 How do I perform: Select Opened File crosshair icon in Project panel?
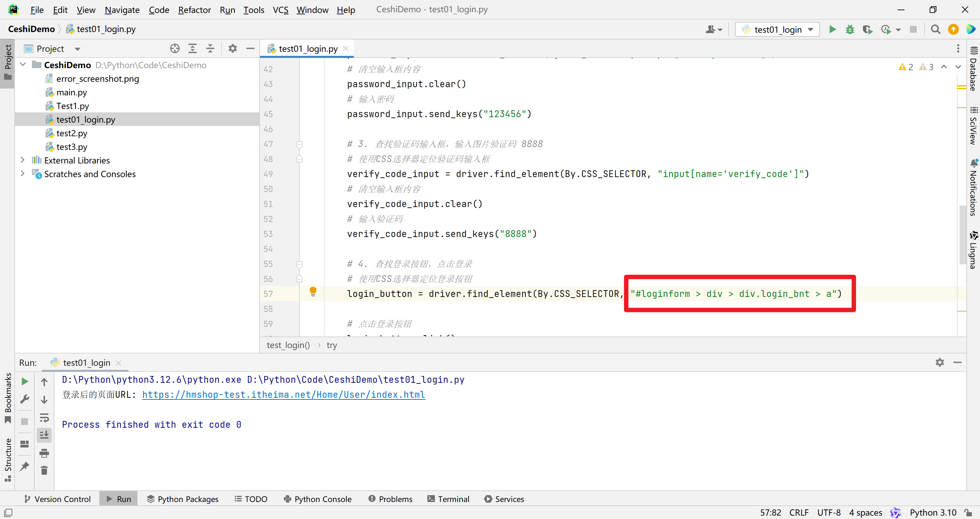pos(175,48)
